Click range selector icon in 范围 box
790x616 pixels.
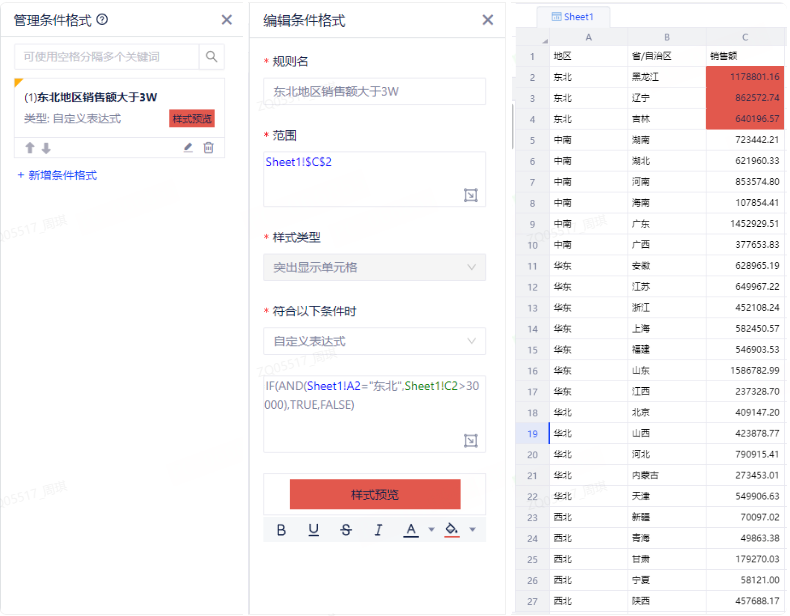pyautogui.click(x=471, y=195)
